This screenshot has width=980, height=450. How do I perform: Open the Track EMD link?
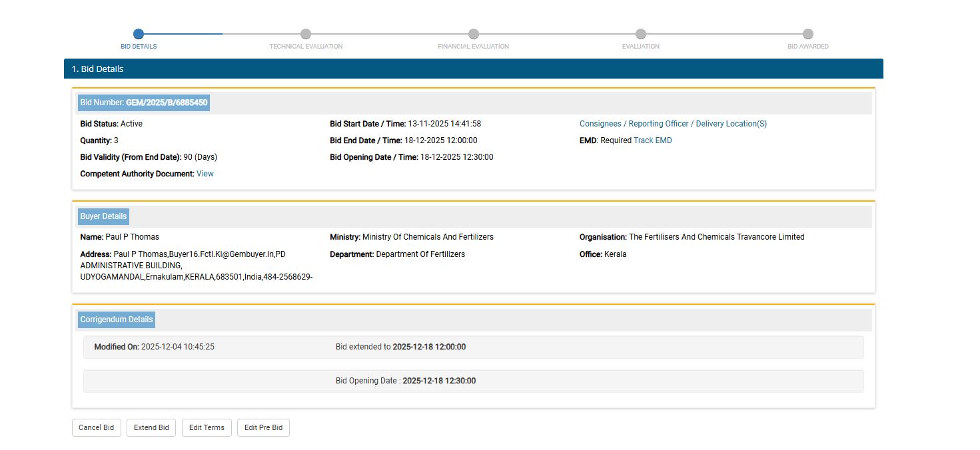(x=652, y=140)
